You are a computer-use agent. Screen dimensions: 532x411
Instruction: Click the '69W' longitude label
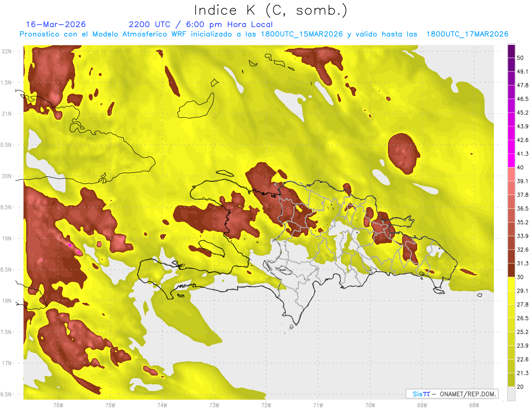[x=422, y=405]
